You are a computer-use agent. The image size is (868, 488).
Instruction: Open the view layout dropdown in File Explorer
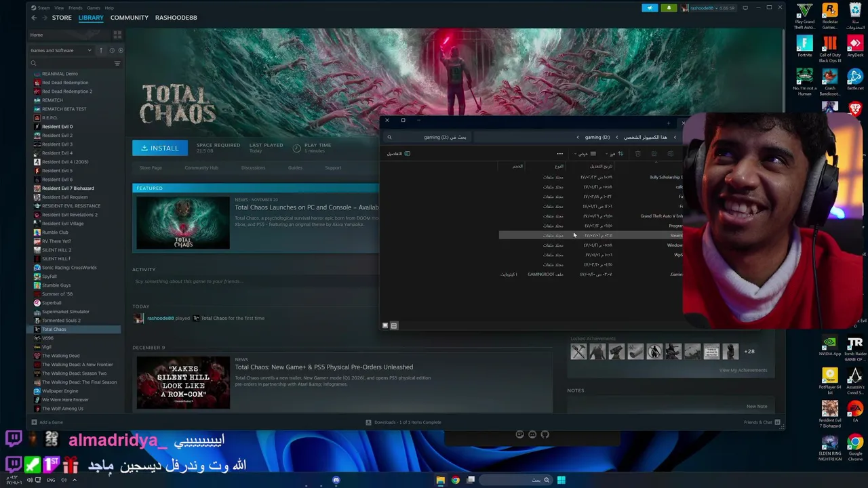tap(585, 154)
